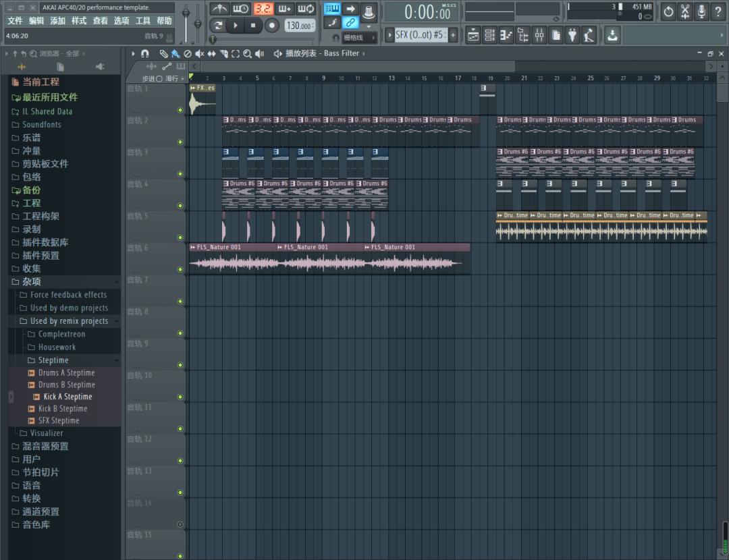The image size is (729, 560).
Task: Open the mixer window from the toolbar
Action: click(539, 34)
